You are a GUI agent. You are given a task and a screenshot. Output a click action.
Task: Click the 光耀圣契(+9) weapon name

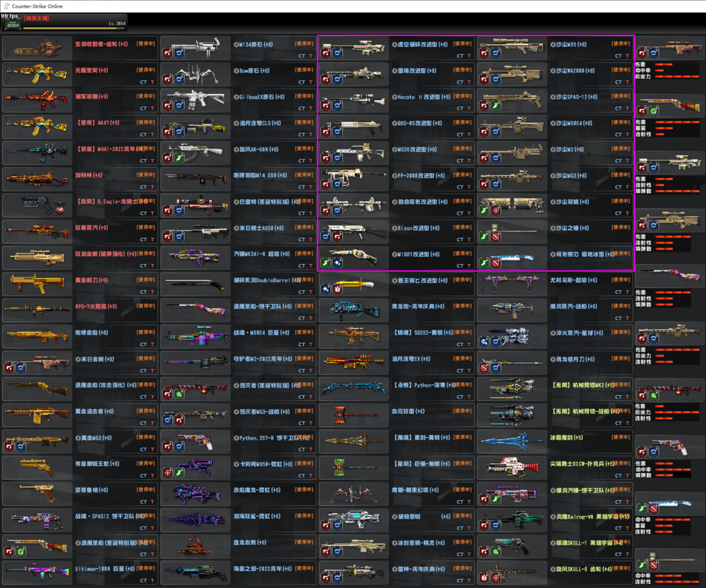pyautogui.click(x=92, y=71)
